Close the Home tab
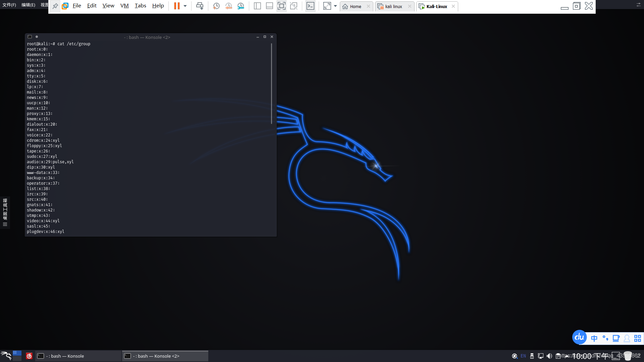 tap(368, 6)
